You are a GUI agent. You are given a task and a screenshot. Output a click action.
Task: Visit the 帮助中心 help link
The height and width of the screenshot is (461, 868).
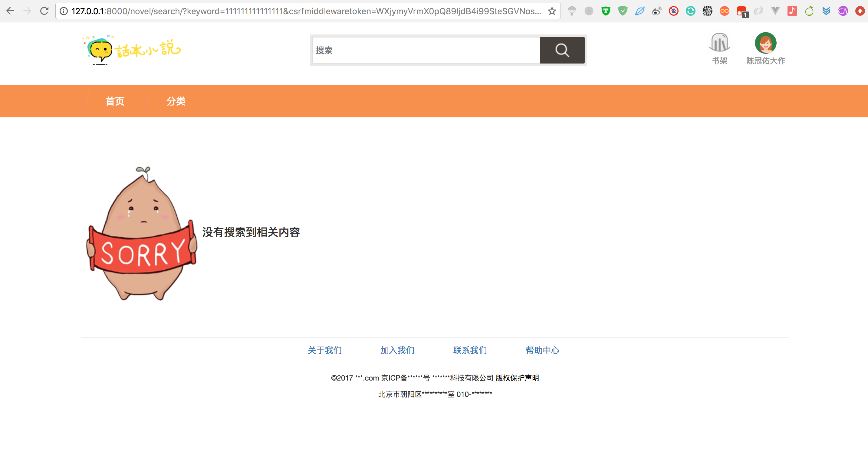542,350
